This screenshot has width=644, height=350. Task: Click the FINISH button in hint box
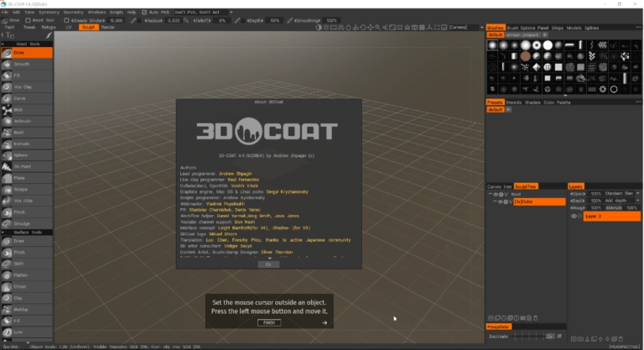269,322
